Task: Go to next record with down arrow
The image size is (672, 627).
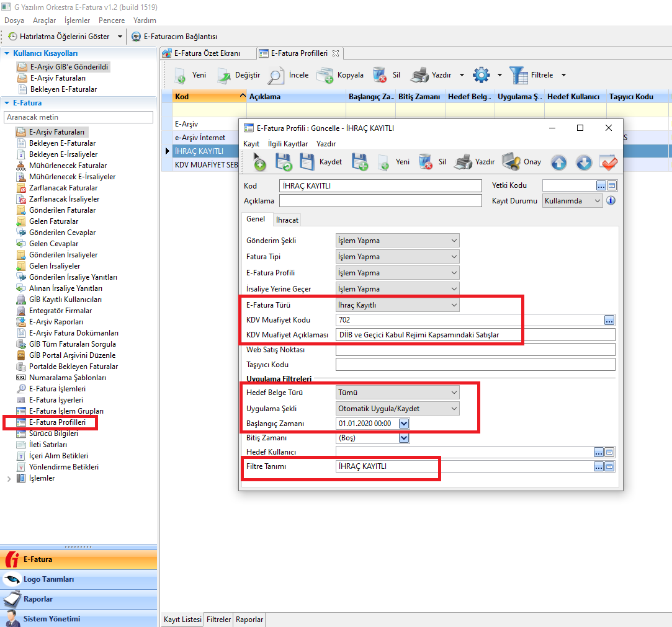Action: coord(583,162)
